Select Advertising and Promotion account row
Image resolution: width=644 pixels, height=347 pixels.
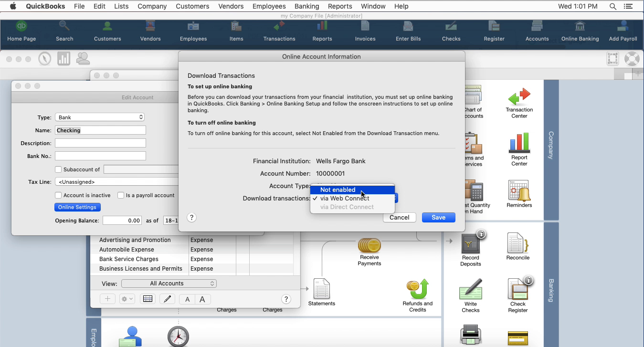click(x=192, y=240)
